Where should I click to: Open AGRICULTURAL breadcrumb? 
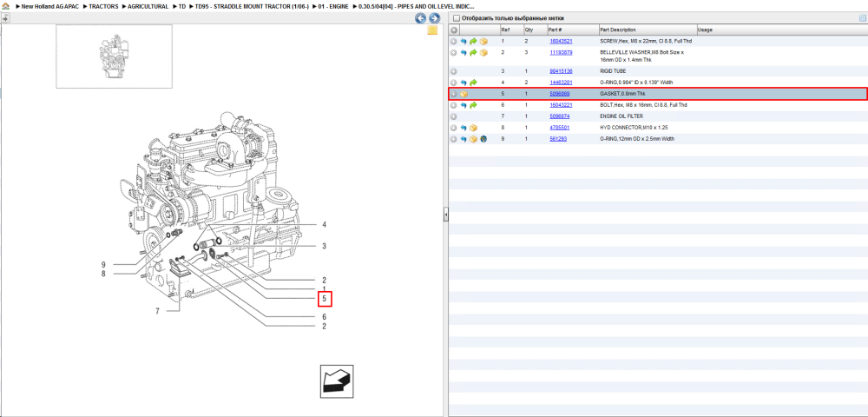(148, 6)
